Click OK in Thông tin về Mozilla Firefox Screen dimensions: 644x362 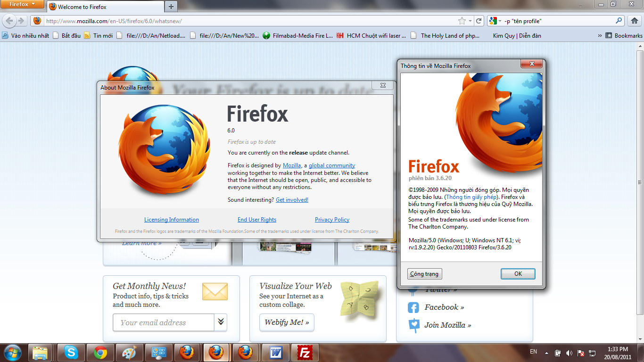click(x=518, y=274)
